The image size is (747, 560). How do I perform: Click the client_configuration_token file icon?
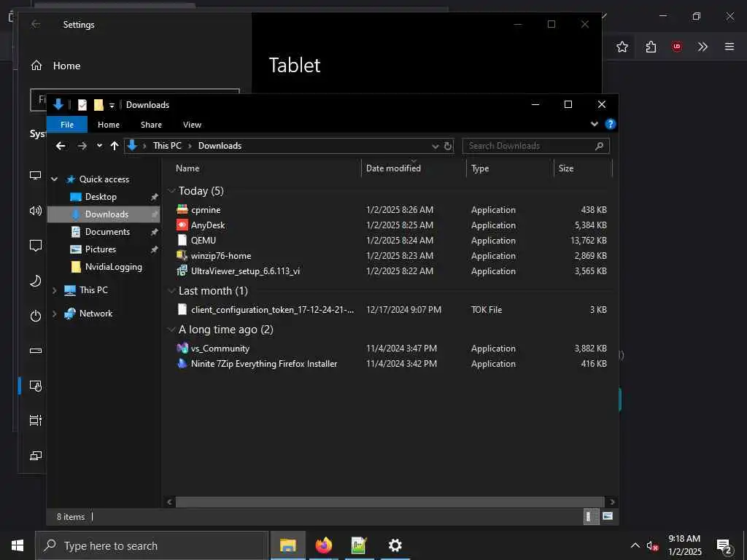coord(182,309)
